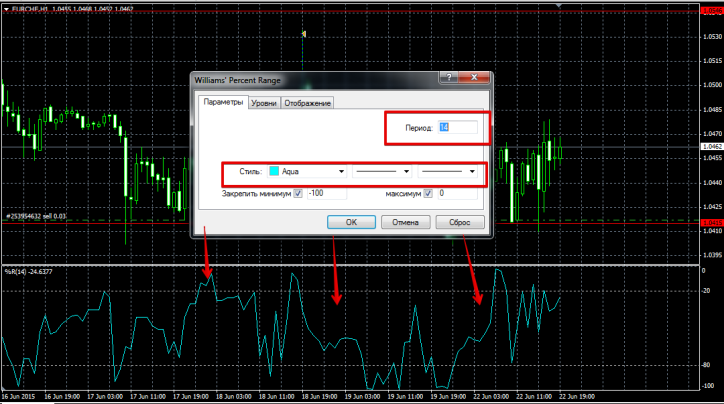
Task: Click the red sell order price tag on price axis
Action: coord(712,221)
